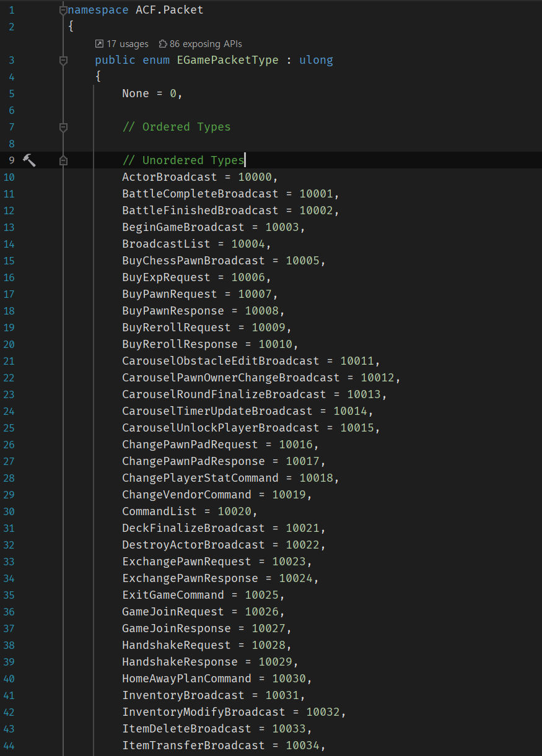The width and height of the screenshot is (542, 756).
Task: Click ExchangePawnResponse enum member
Action: 190,578
